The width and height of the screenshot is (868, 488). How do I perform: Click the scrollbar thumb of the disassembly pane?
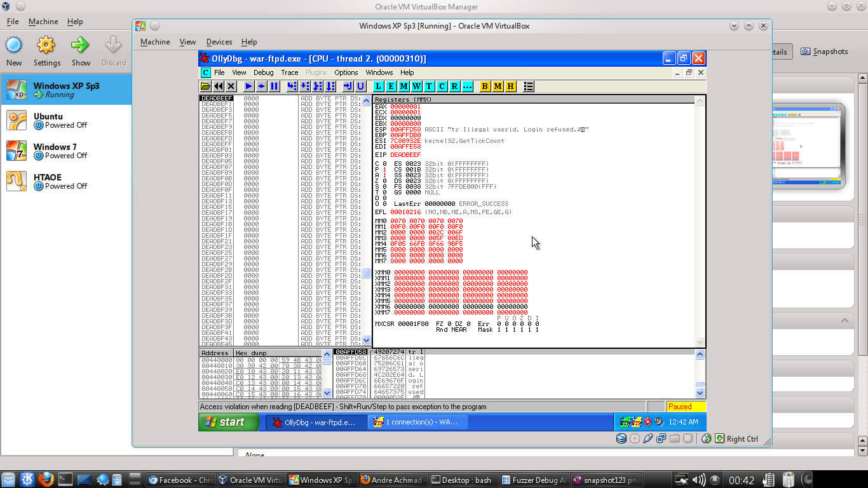click(366, 273)
